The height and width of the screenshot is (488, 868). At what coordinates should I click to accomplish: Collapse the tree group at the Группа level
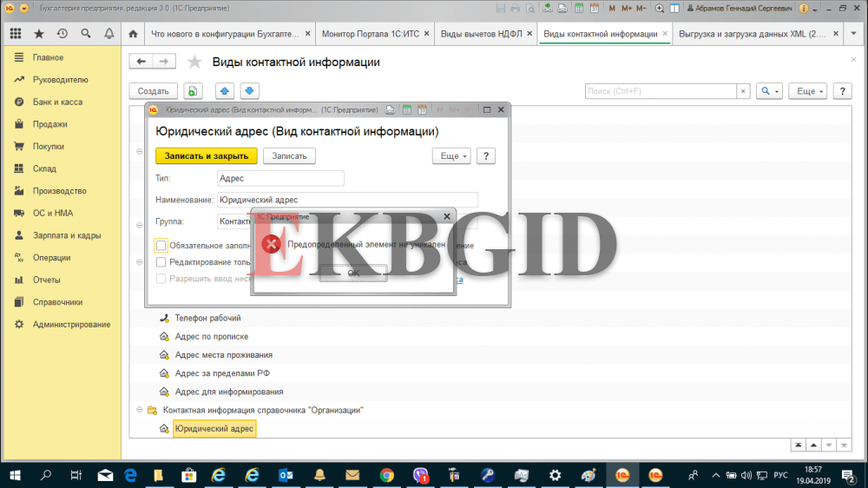coord(140,225)
